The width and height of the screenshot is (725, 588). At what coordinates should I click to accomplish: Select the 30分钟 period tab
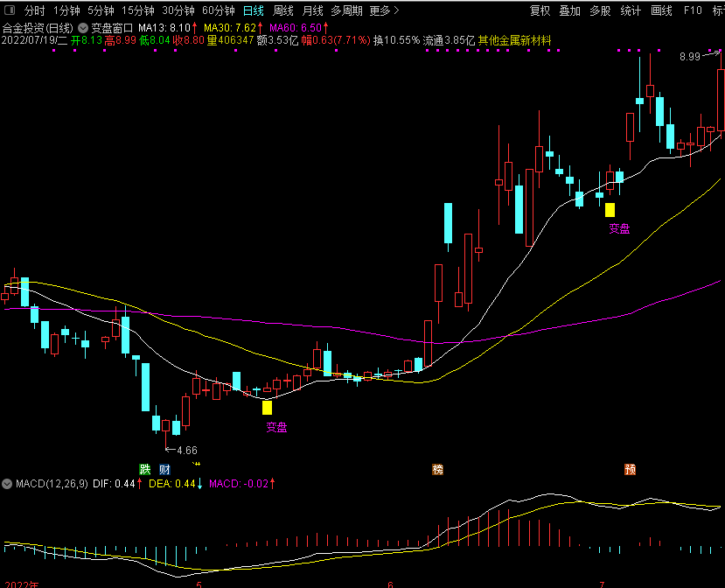point(178,10)
